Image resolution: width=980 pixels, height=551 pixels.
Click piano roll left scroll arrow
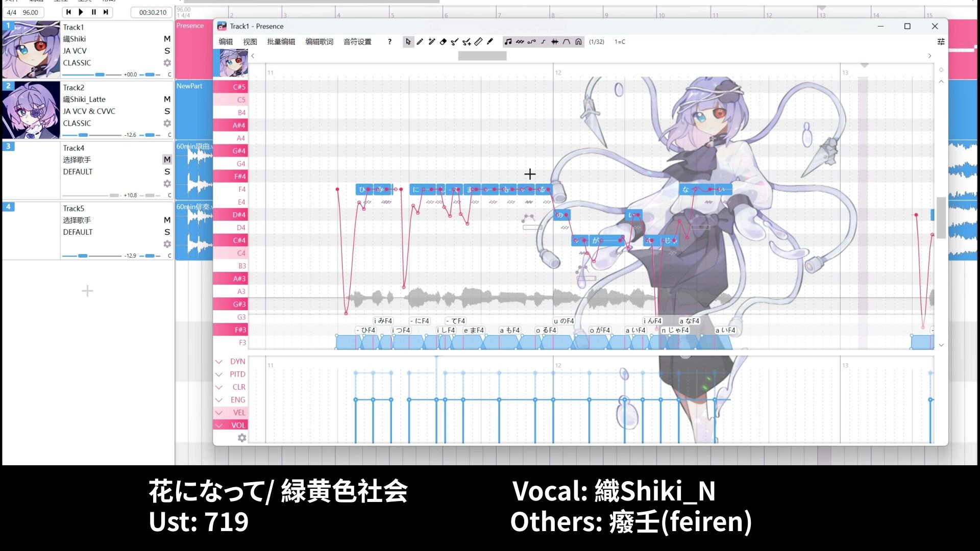click(253, 56)
